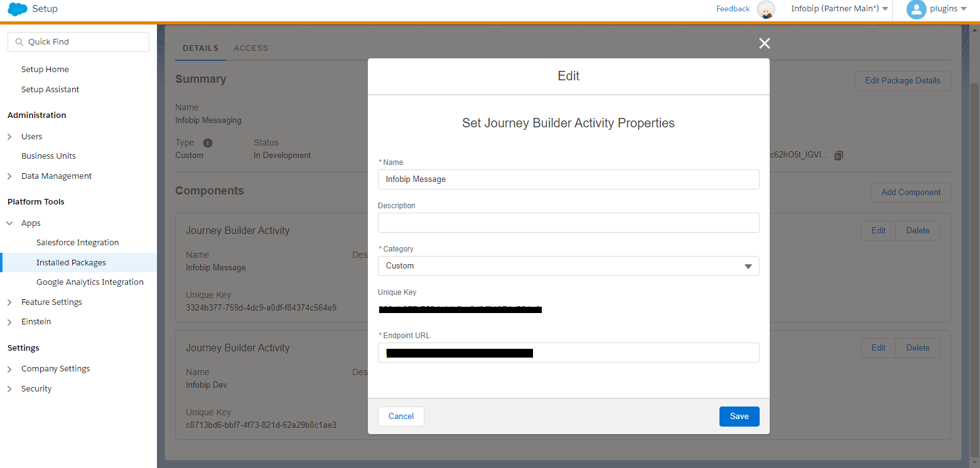Viewport: 980px width, 468px height.
Task: Click the Quick Find search magnifier icon
Action: (x=19, y=42)
